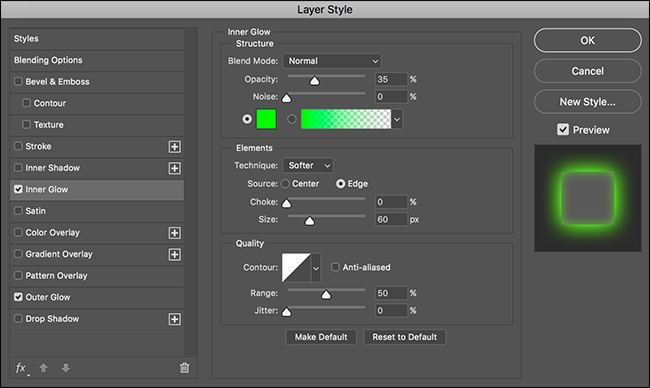650x388 pixels.
Task: Enable the Satin checkbox
Action: (18, 211)
